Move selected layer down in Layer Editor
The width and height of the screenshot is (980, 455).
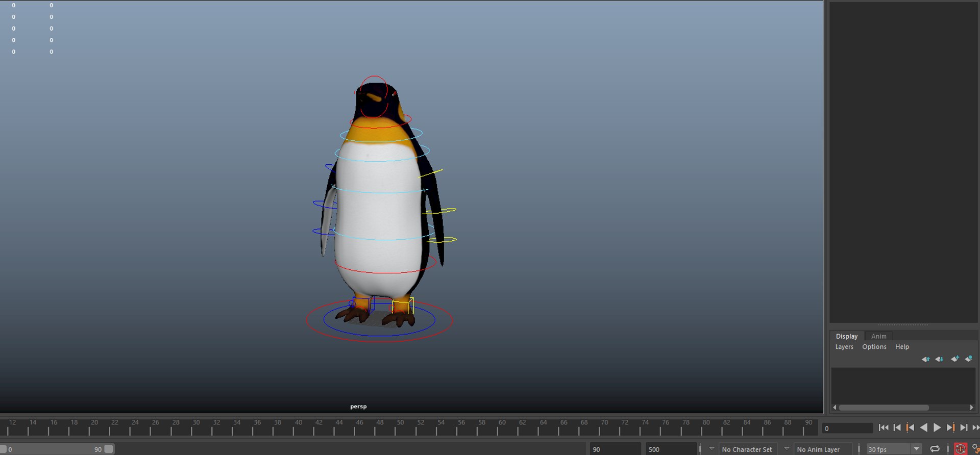[x=939, y=359]
